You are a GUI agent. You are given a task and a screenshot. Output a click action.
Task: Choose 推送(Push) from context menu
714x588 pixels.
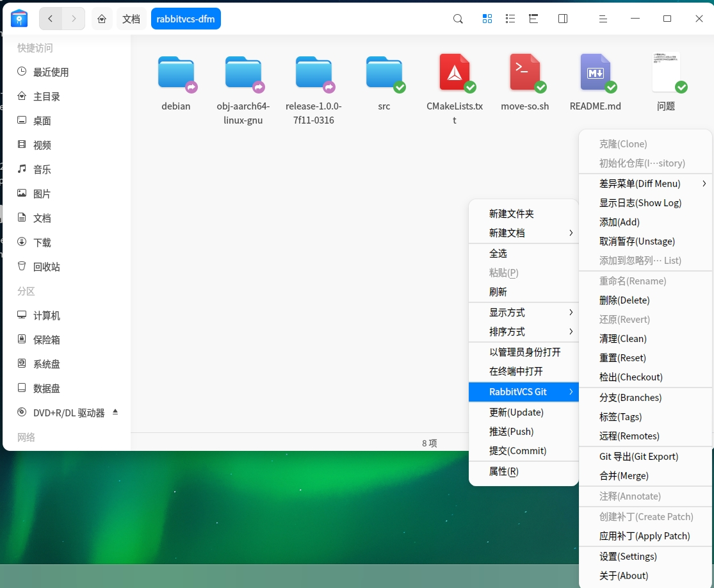(524, 431)
